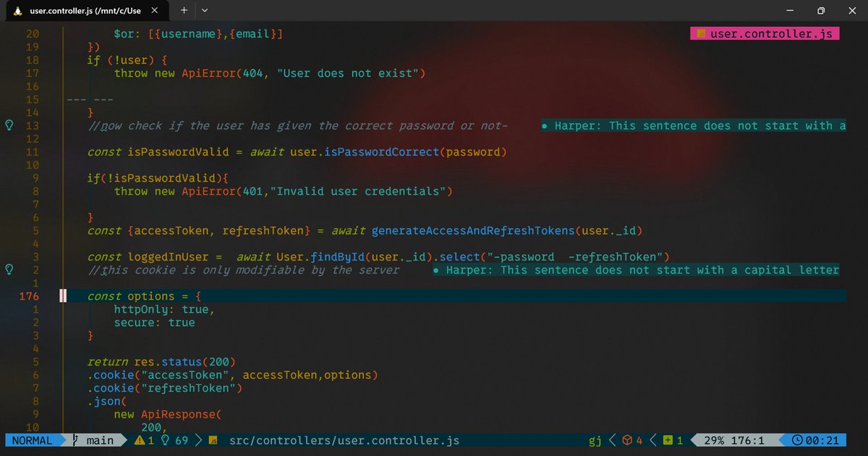The height and width of the screenshot is (456, 868).
Task: Click the lightbulb hints count icon in statusline
Action: tap(165, 440)
